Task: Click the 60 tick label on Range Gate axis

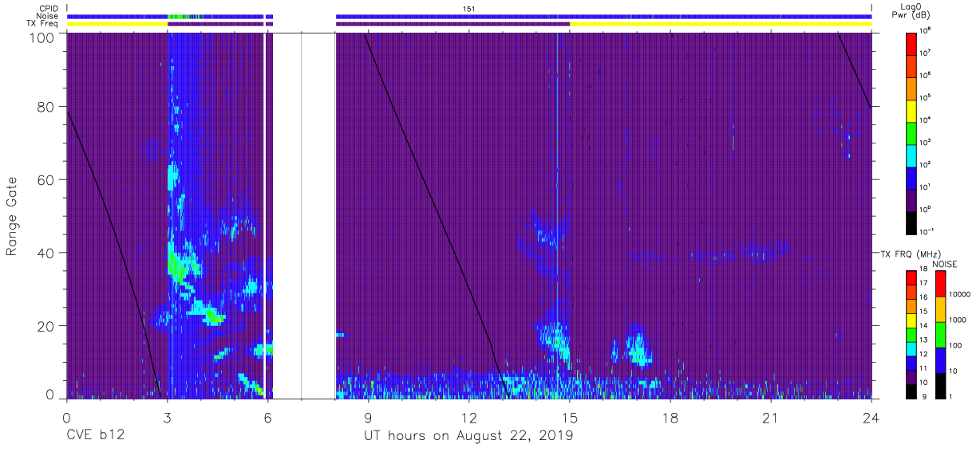Action: [x=46, y=179]
